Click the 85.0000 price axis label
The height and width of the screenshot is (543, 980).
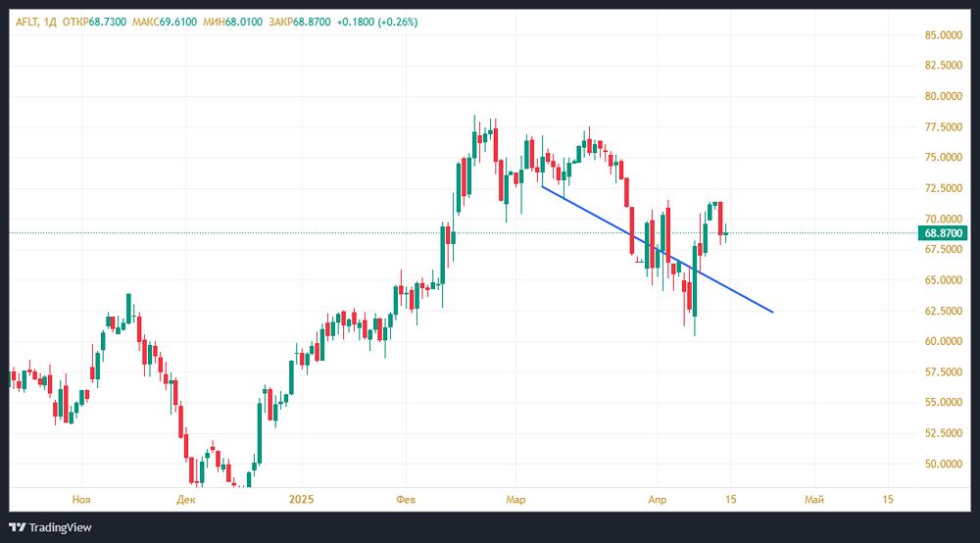tap(943, 35)
